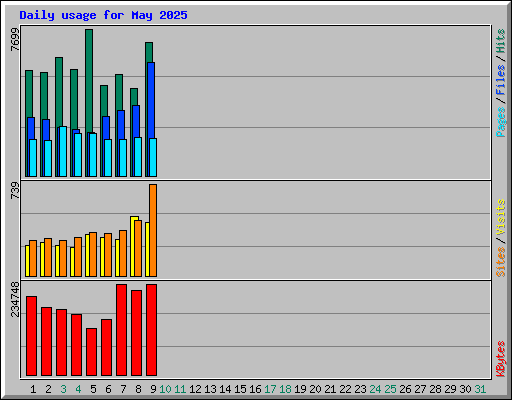Click day 3 label on the x-axis

[x=63, y=389]
